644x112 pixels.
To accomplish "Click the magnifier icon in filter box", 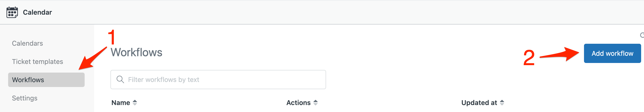I will point(120,79).
